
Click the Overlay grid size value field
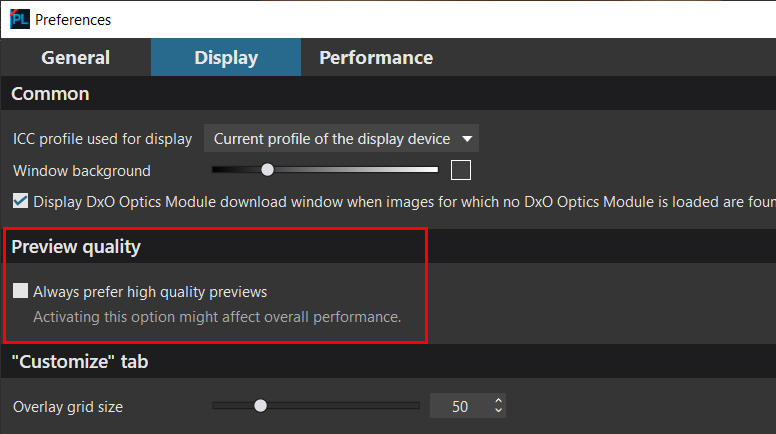(460, 406)
